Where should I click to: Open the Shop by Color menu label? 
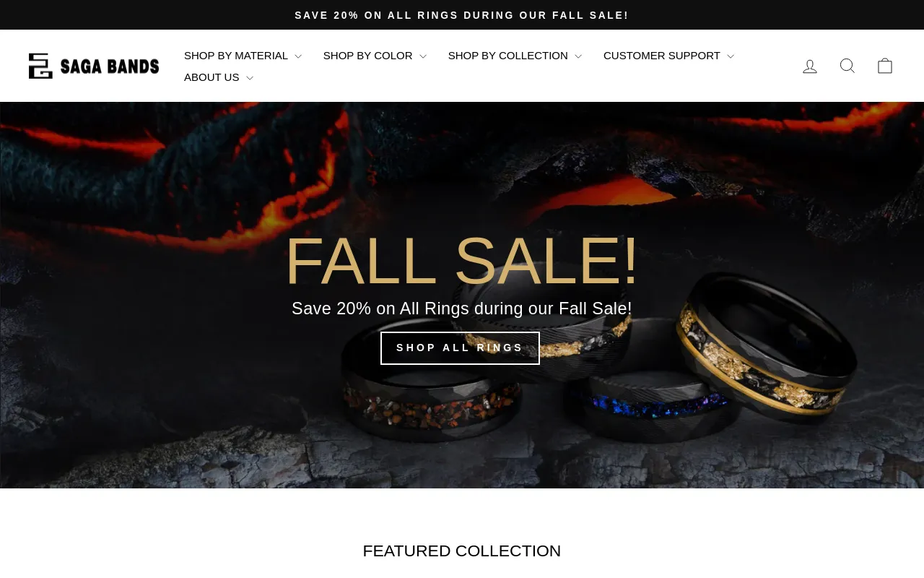(x=368, y=56)
